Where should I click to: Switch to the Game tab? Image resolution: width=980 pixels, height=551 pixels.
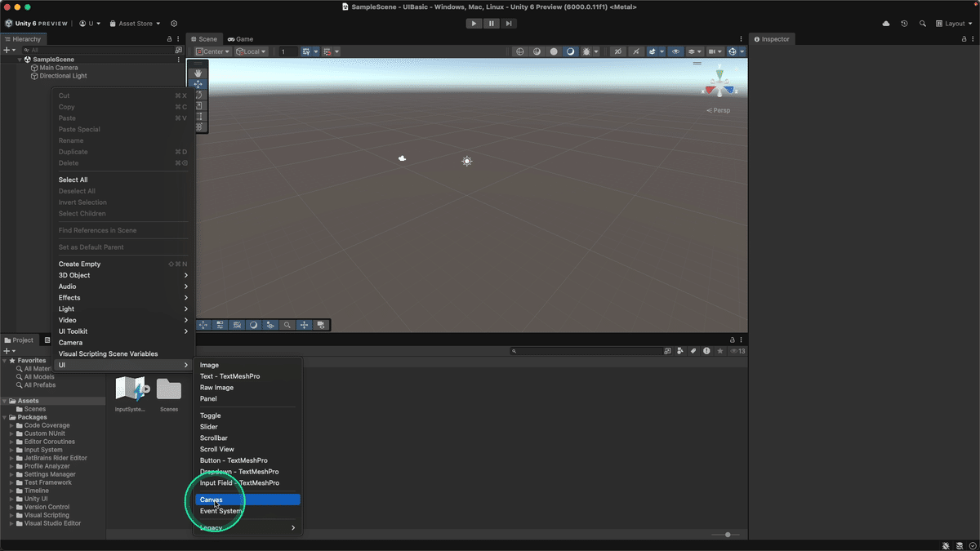[x=240, y=39]
